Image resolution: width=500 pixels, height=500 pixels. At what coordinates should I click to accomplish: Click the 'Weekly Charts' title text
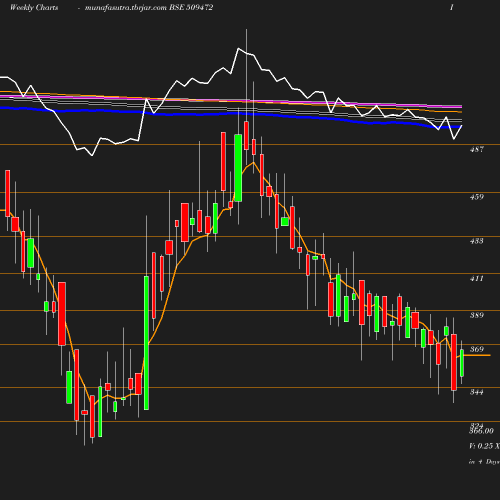pos(34,8)
